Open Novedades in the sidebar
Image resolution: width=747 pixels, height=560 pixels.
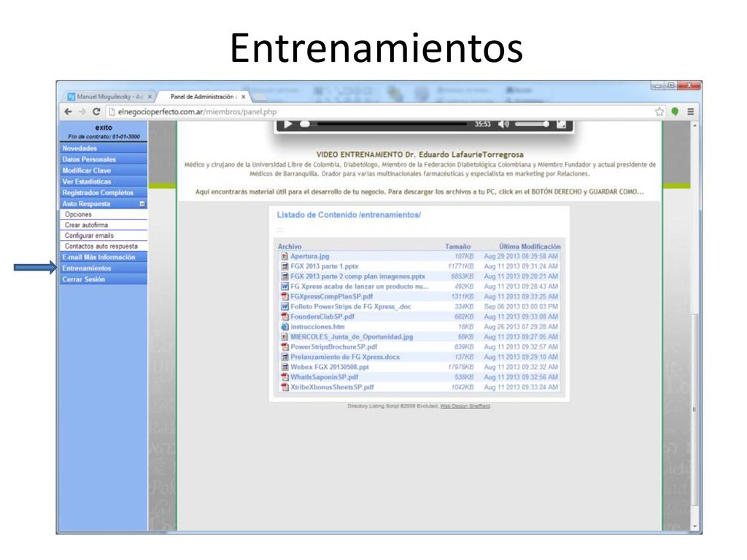(x=103, y=148)
